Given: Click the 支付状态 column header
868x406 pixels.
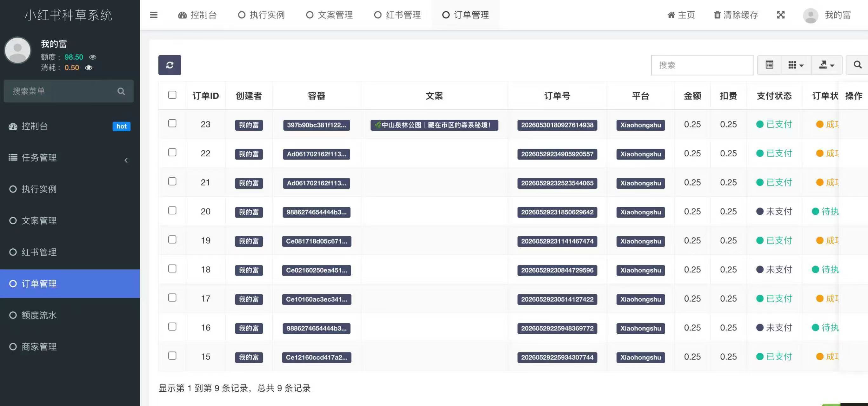Looking at the screenshot, I should (774, 96).
